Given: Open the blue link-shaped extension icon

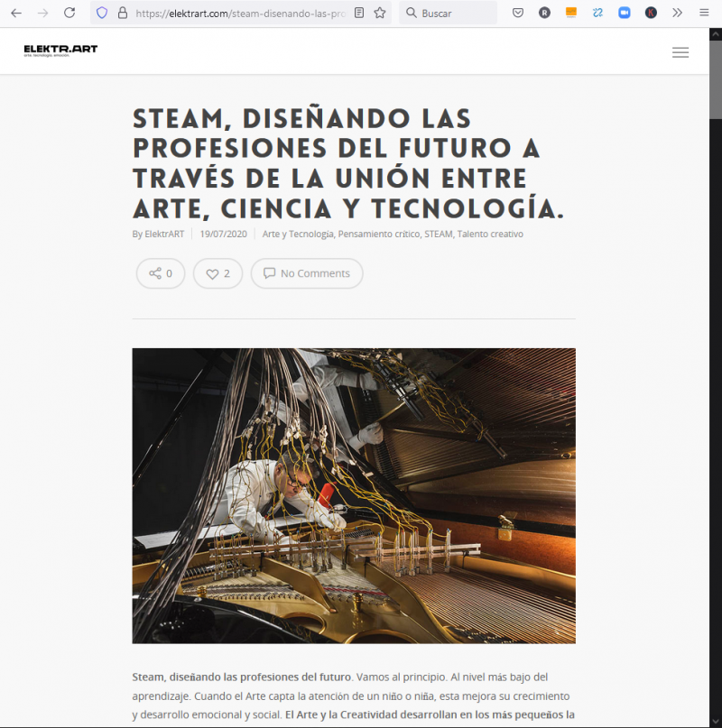Looking at the screenshot, I should click(x=598, y=13).
